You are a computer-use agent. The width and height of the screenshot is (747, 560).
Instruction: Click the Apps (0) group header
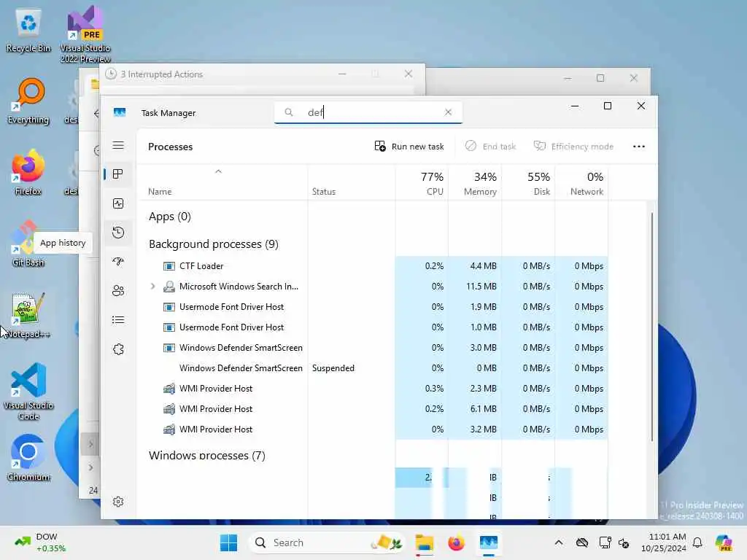click(x=169, y=217)
